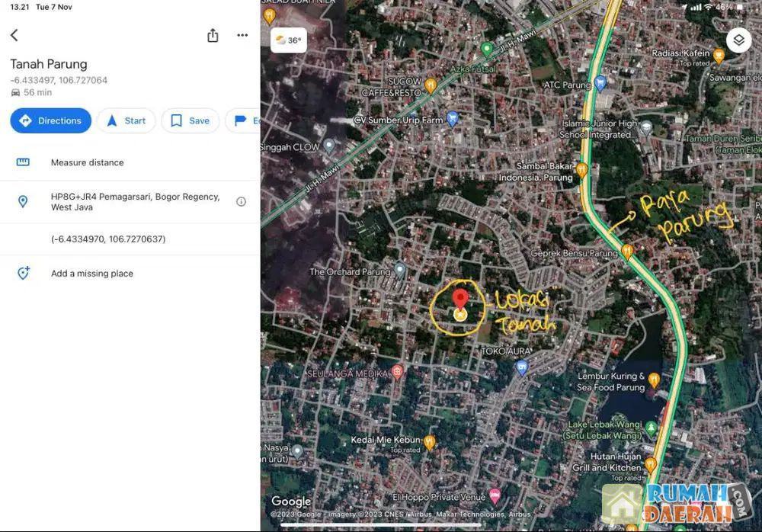Viewport: 762px width, 532px height.
Task: Select the Measure distance option
Action: 87,162
